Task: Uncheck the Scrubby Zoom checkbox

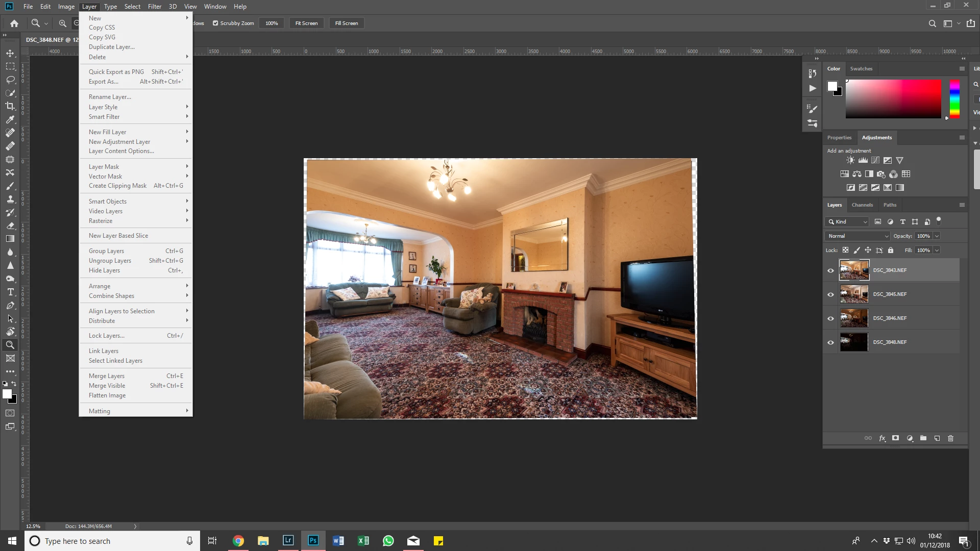Action: 215,23
